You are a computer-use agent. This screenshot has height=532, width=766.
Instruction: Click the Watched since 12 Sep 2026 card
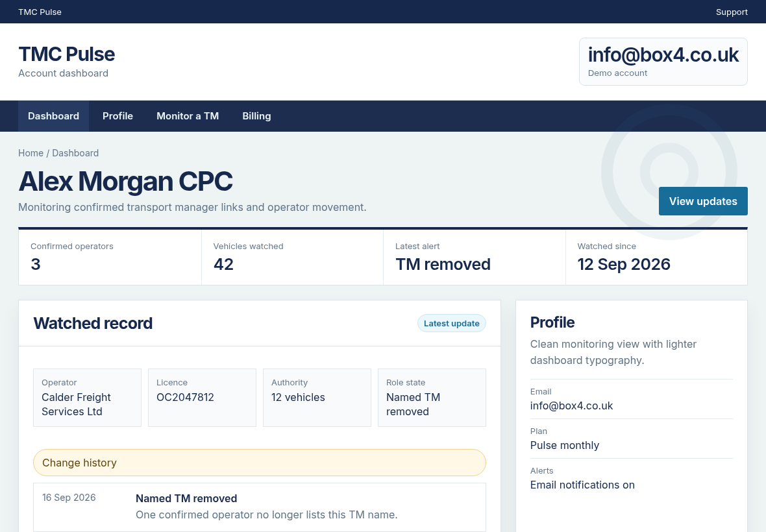tap(656, 257)
